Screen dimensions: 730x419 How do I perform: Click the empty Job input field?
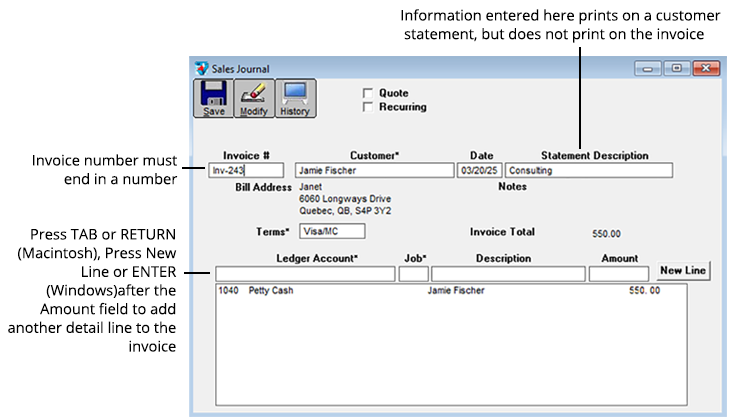pyautogui.click(x=413, y=274)
